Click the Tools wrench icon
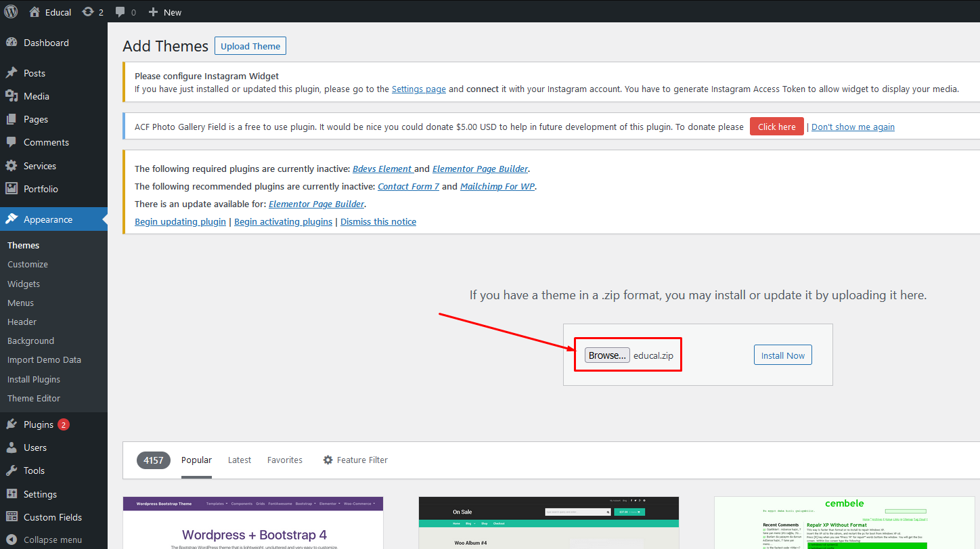The width and height of the screenshot is (980, 549). click(x=12, y=470)
